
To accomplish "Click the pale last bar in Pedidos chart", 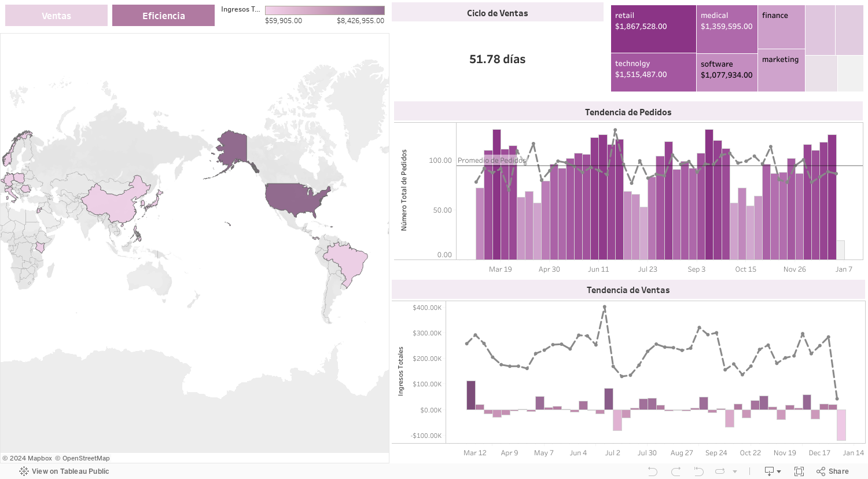I will [840, 250].
